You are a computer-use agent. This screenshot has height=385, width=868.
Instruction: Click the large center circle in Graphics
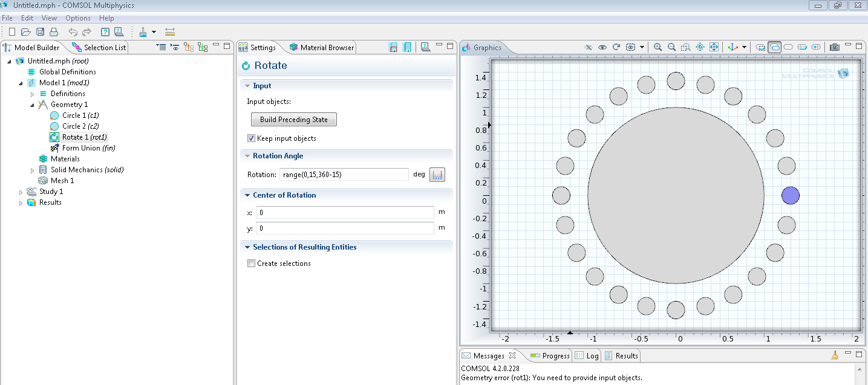click(x=676, y=195)
